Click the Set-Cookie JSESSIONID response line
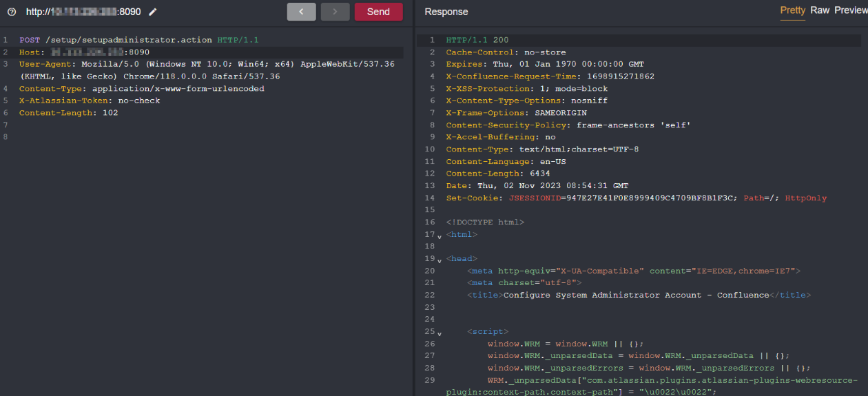This screenshot has height=396, width=868. 636,198
